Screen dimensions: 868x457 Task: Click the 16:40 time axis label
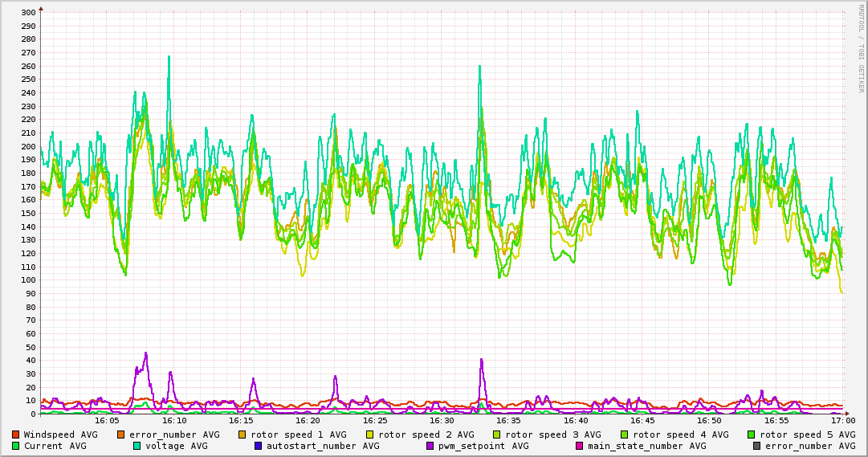[x=576, y=421]
